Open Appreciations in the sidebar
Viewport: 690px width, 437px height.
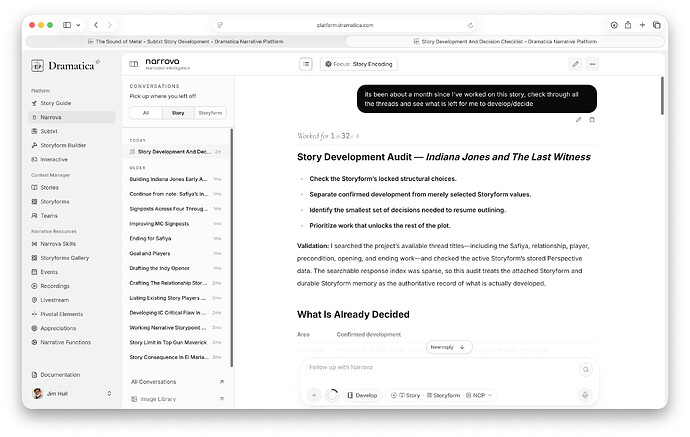click(x=58, y=328)
